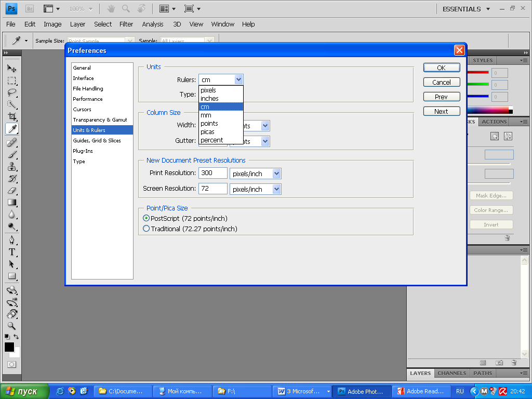Choose points from Rulers list

click(221, 124)
